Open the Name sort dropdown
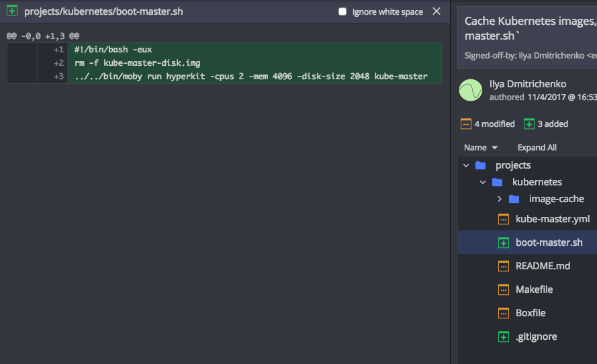The width and height of the screenshot is (597, 364). click(x=481, y=147)
